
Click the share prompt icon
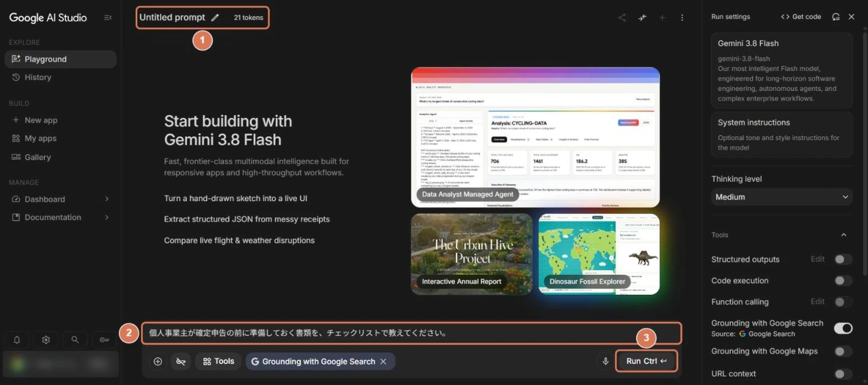(622, 18)
